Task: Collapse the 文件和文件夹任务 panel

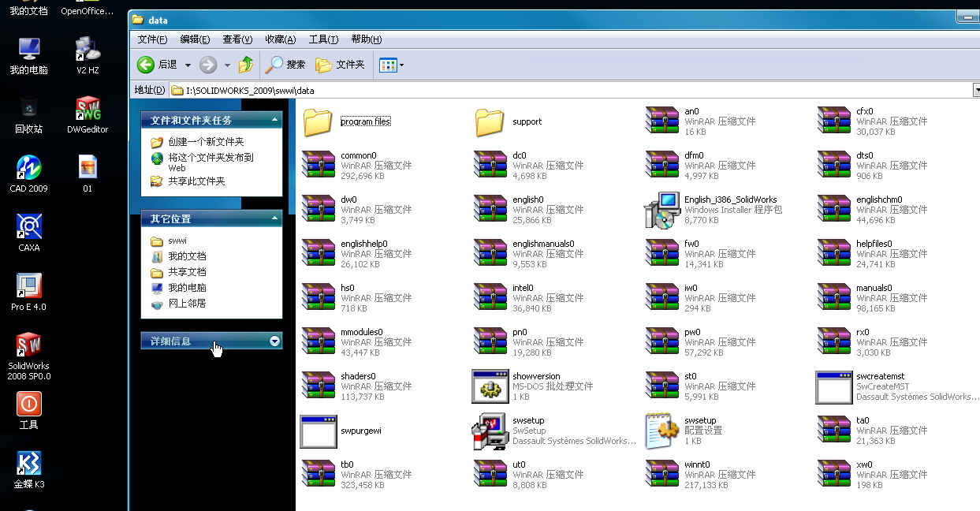Action: pyautogui.click(x=274, y=120)
